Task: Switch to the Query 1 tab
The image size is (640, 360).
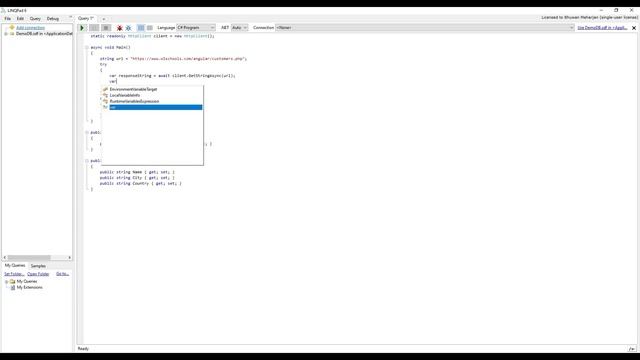Action: (x=86, y=18)
